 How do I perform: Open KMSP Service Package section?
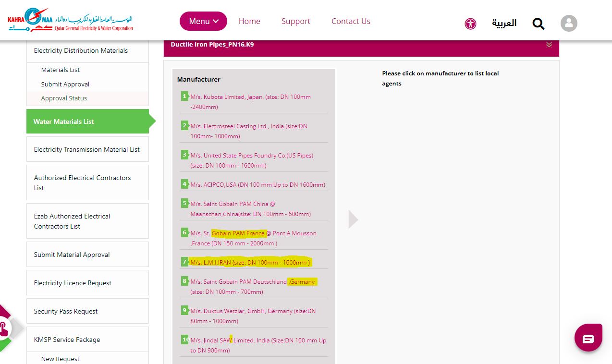point(87,340)
